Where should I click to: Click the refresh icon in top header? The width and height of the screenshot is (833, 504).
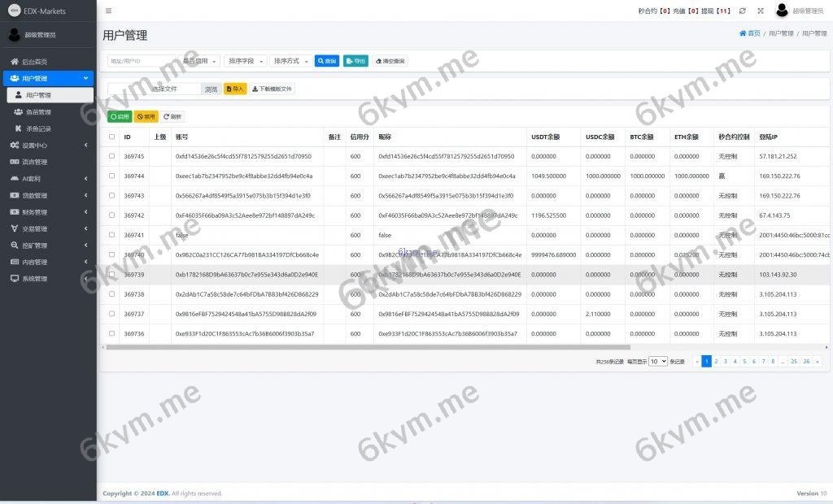(742, 11)
